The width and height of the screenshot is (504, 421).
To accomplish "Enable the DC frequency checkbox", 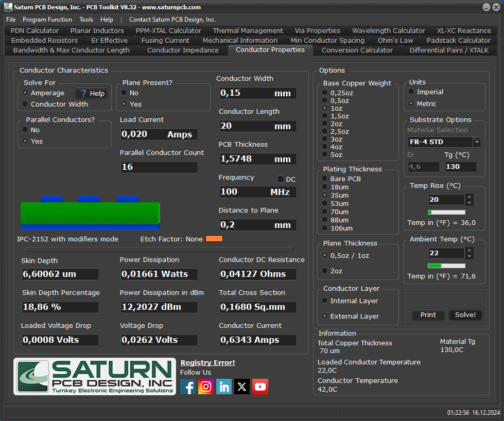I will 281,179.
